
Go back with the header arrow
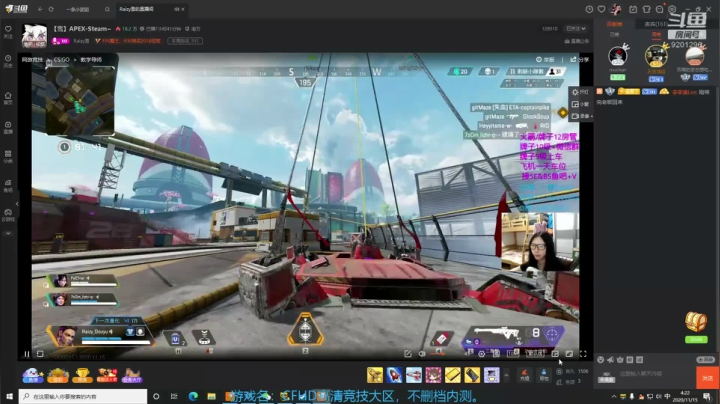pos(40,9)
